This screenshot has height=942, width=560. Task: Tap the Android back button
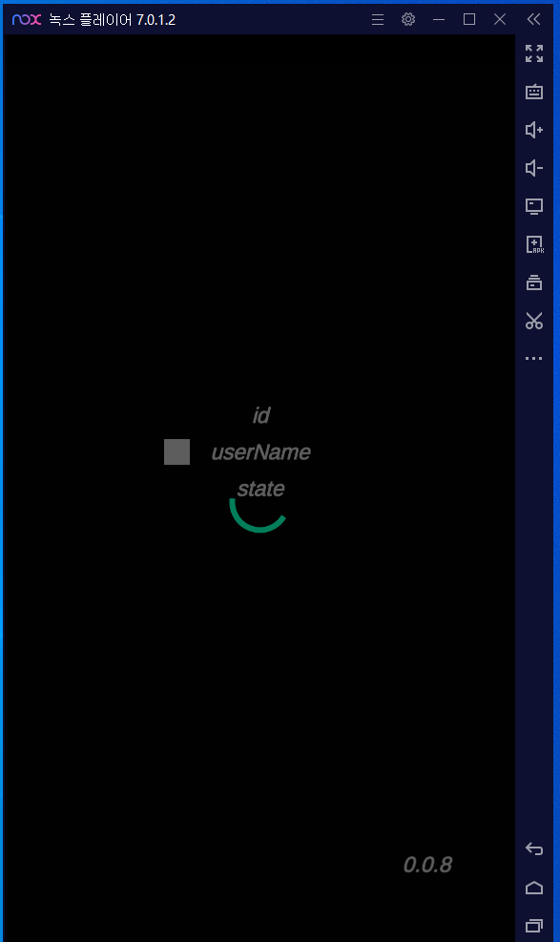pos(533,848)
